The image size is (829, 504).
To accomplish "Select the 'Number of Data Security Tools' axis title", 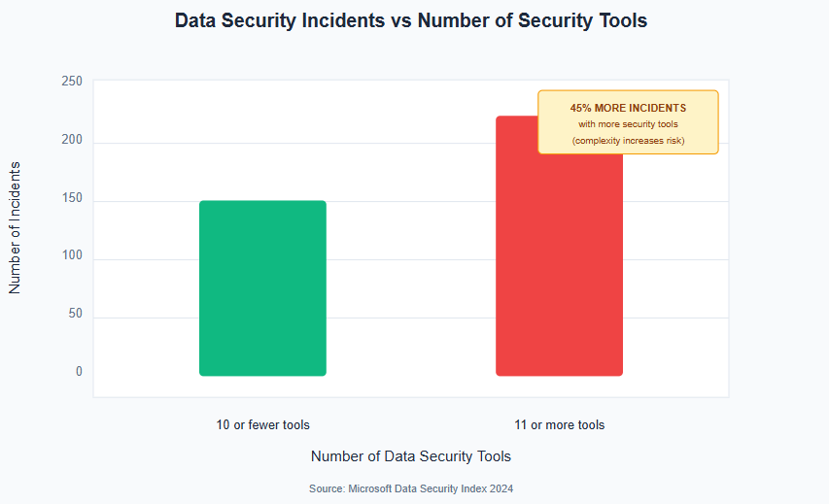I will click(x=411, y=456).
